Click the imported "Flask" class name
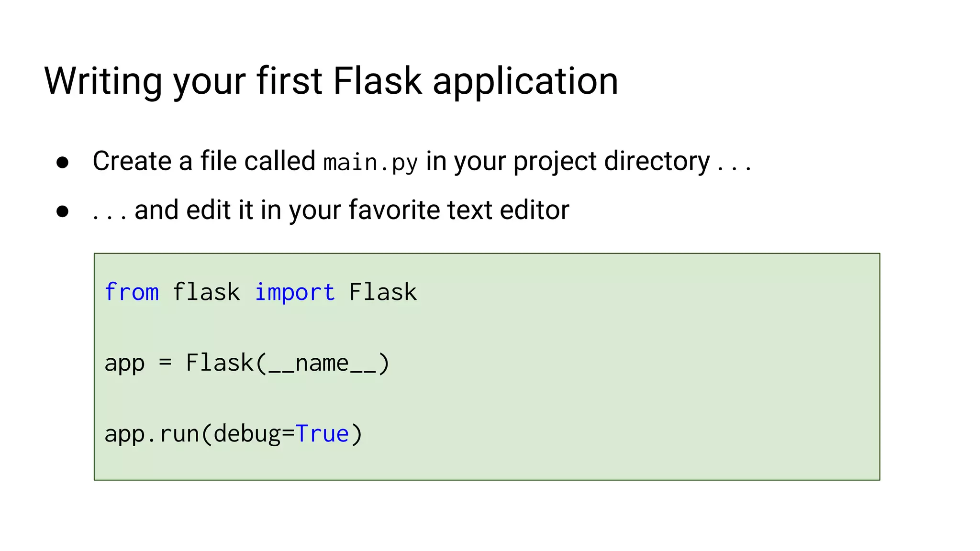The image size is (980, 551). (383, 292)
